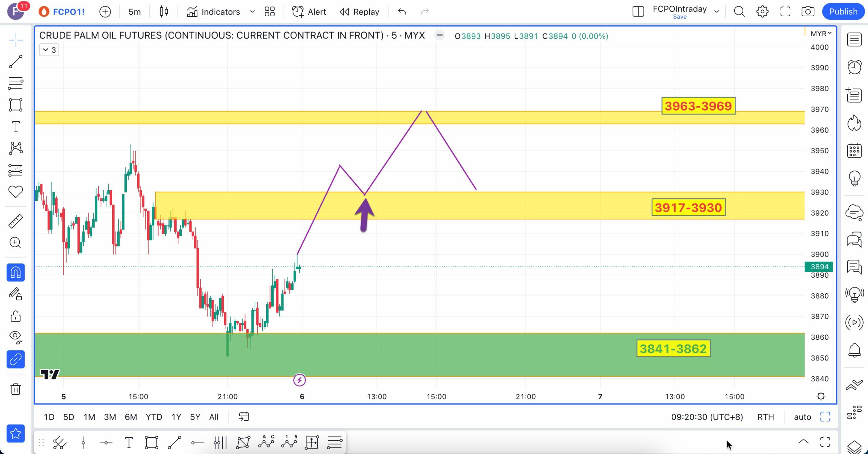Open the Replay bar mode
868x454 pixels.
click(360, 12)
